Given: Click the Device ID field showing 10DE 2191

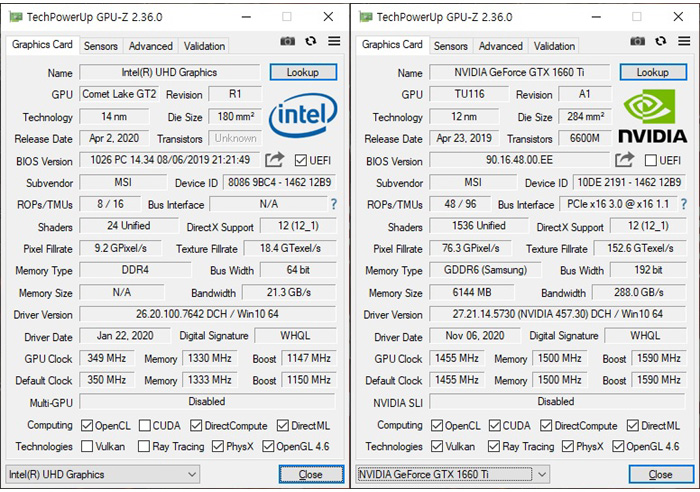Looking at the screenshot, I should pos(629,182).
